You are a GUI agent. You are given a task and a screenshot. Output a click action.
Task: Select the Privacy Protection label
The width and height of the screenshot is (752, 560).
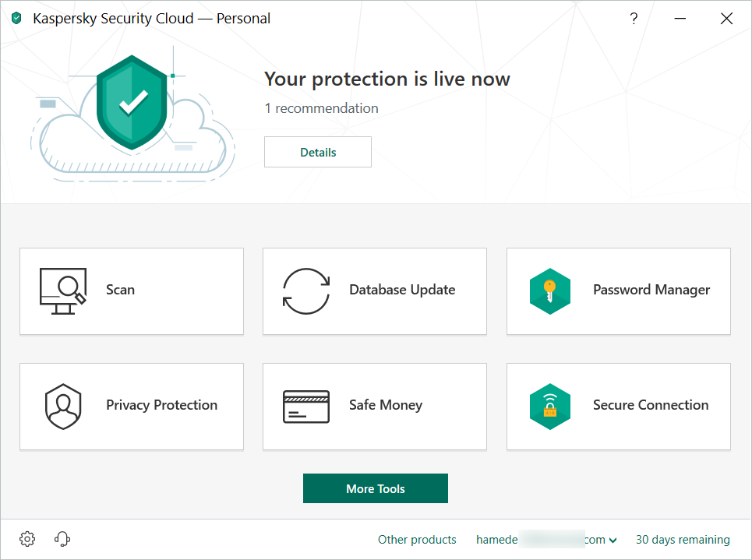pyautogui.click(x=161, y=405)
